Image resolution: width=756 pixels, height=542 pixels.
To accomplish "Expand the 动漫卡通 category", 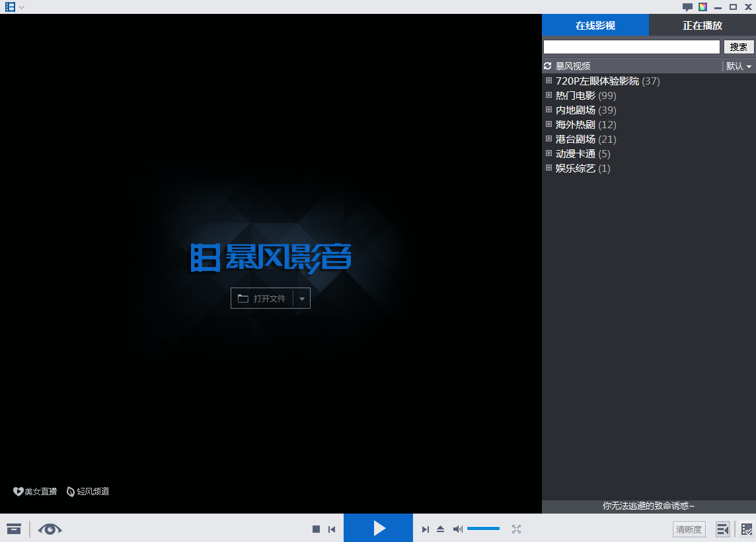I will 548,153.
